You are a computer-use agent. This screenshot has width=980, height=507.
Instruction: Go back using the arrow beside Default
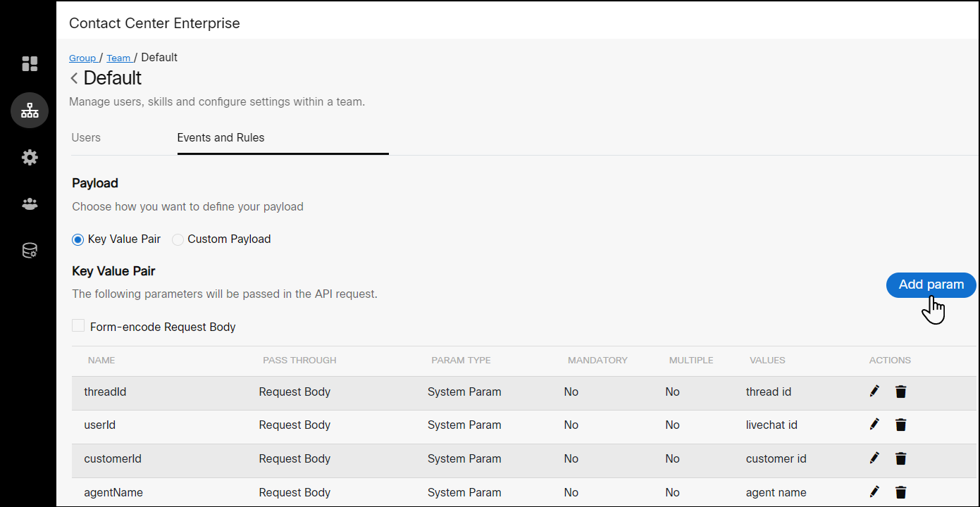click(74, 78)
